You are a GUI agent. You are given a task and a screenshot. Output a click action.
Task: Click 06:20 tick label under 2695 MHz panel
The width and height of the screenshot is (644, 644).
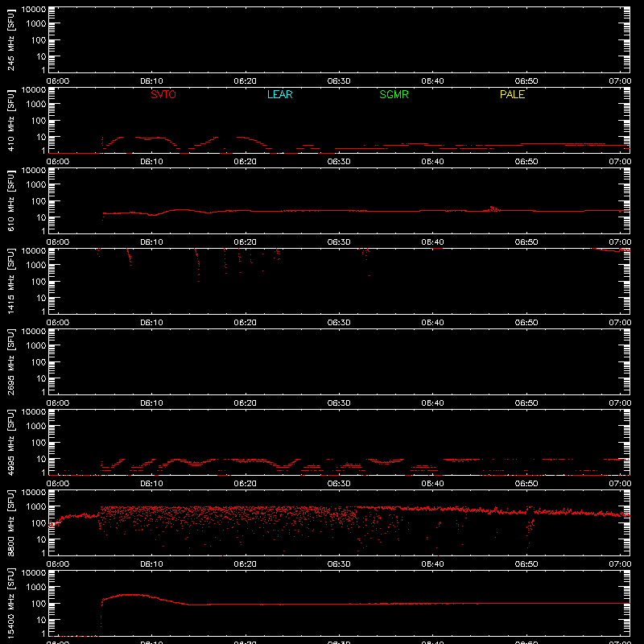246,403
